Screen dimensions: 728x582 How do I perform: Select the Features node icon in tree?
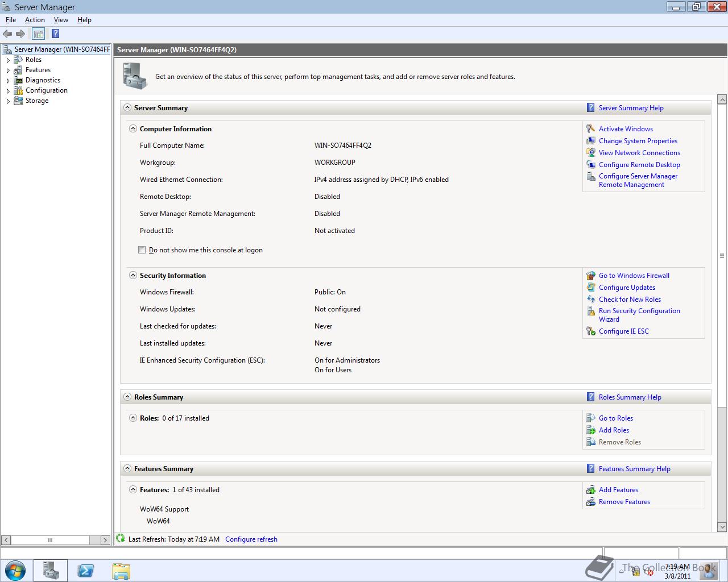(x=18, y=70)
